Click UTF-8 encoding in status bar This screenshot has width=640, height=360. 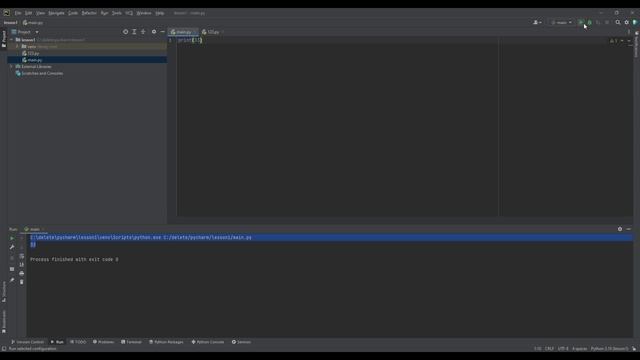coord(563,349)
